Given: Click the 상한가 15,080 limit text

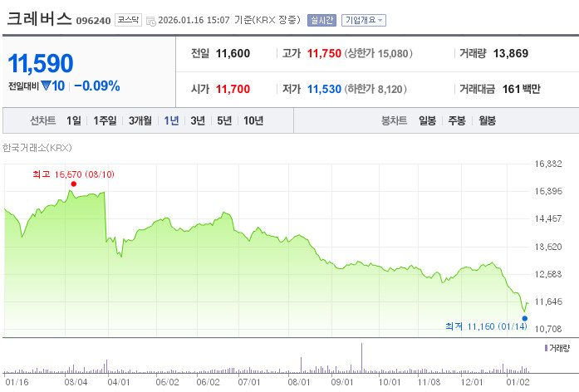Looking at the screenshot, I should tap(379, 53).
